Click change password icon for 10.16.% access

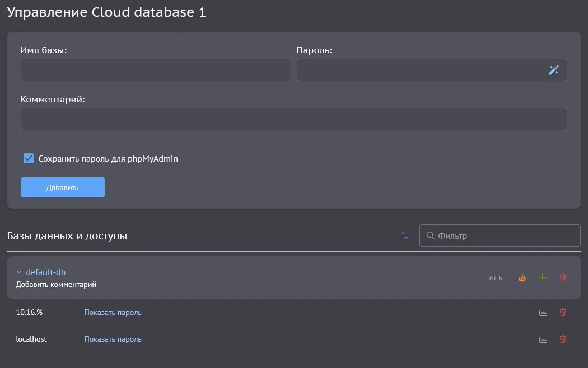click(543, 313)
